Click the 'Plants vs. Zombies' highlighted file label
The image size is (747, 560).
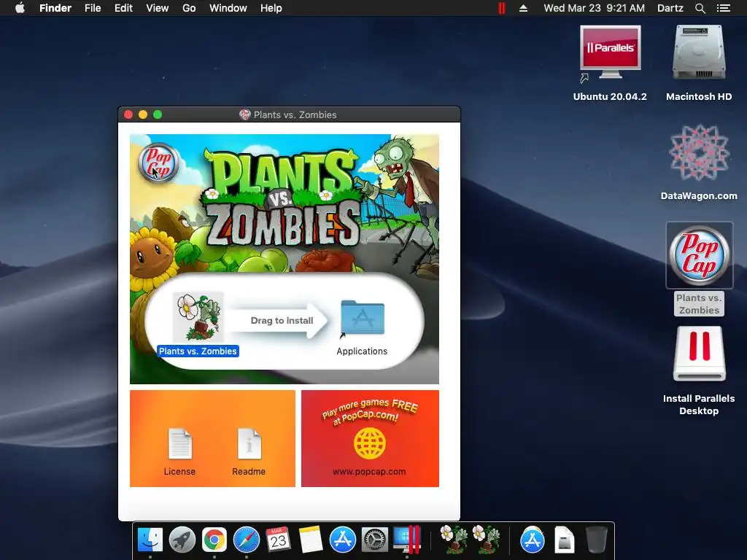click(x=198, y=351)
